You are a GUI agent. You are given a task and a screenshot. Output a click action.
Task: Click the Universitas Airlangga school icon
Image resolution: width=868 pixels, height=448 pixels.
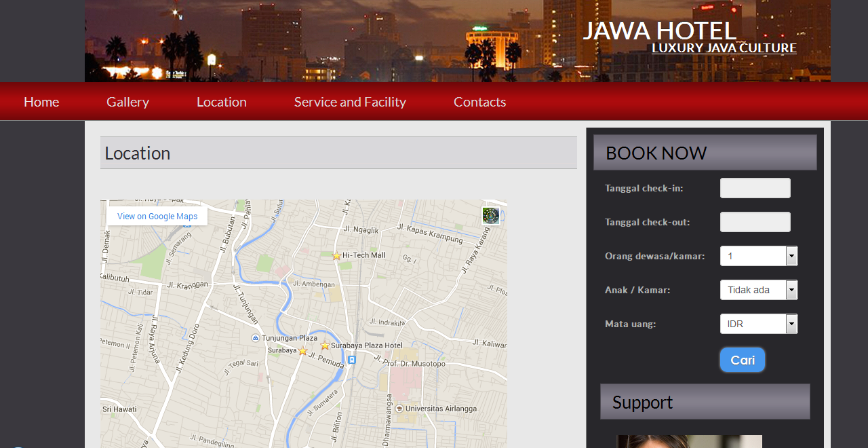(x=399, y=409)
